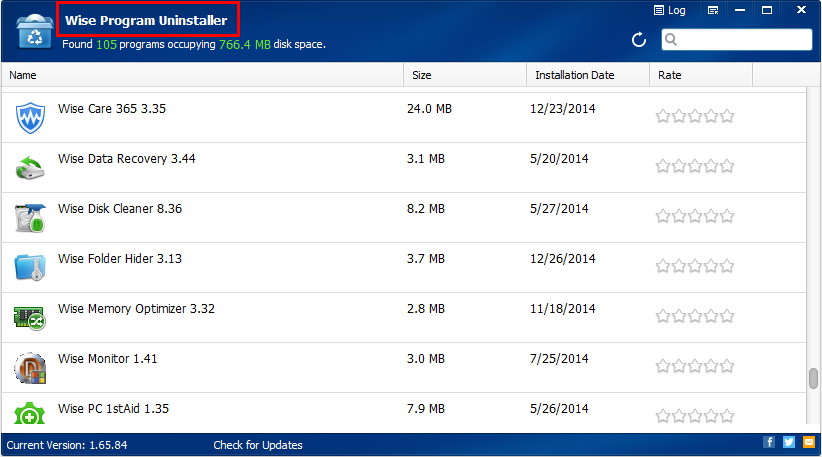Click the refresh program list icon
Image resolution: width=822 pixels, height=457 pixels.
639,40
